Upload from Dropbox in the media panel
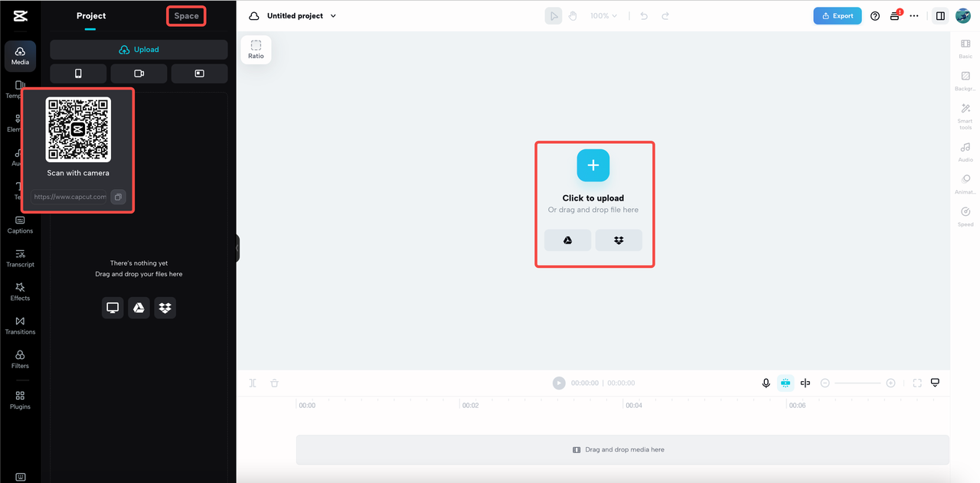980x483 pixels. pos(165,308)
